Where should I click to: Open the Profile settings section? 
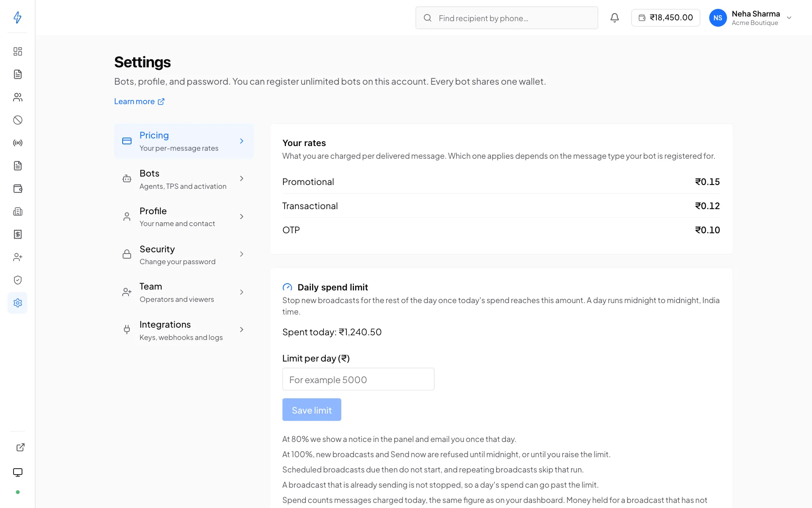pos(184,217)
